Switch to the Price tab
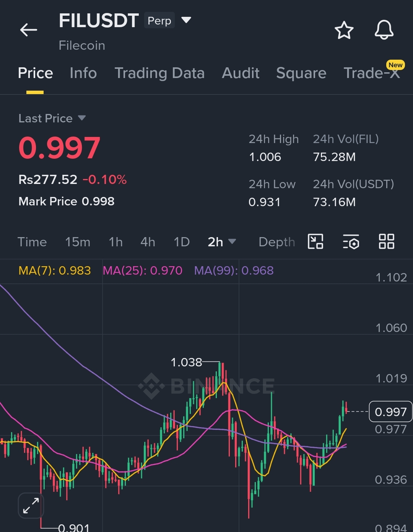The height and width of the screenshot is (532, 413). pyautogui.click(x=35, y=73)
